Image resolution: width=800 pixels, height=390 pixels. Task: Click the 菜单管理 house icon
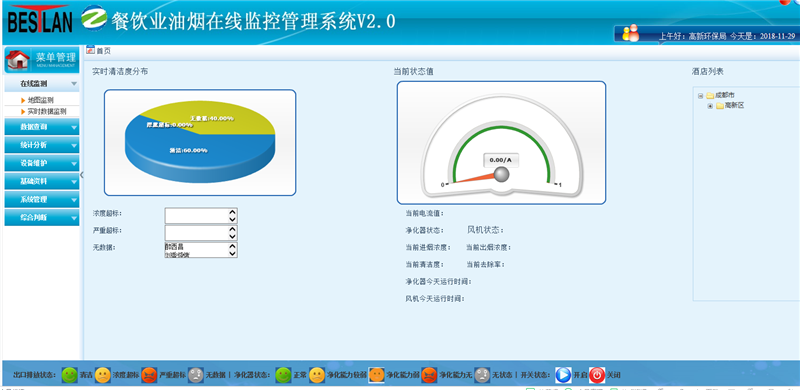tap(18, 60)
